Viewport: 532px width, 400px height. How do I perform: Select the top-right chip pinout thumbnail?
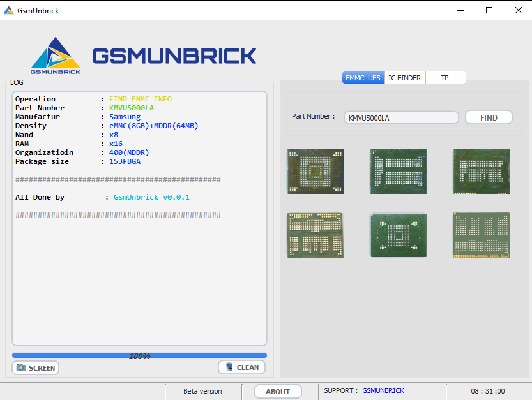[x=482, y=171]
